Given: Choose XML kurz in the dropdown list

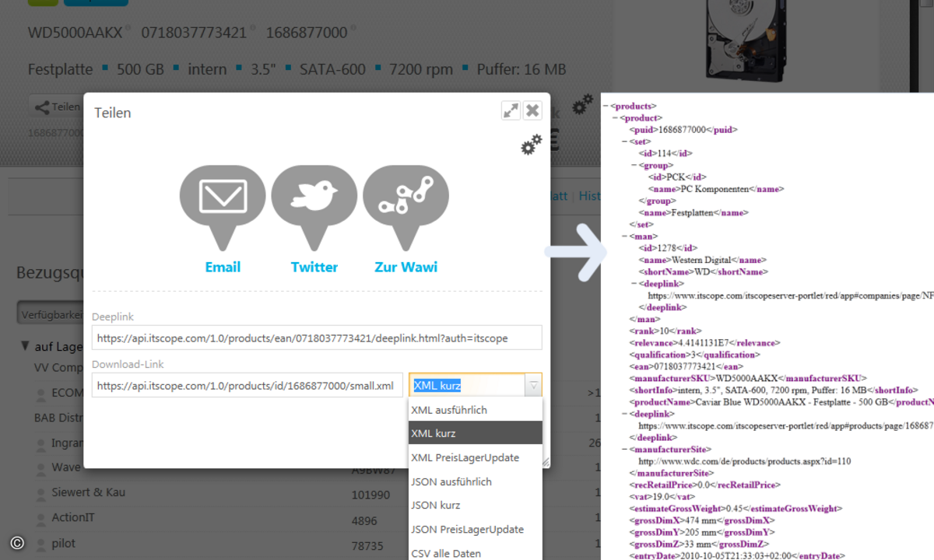Looking at the screenshot, I should click(x=476, y=433).
